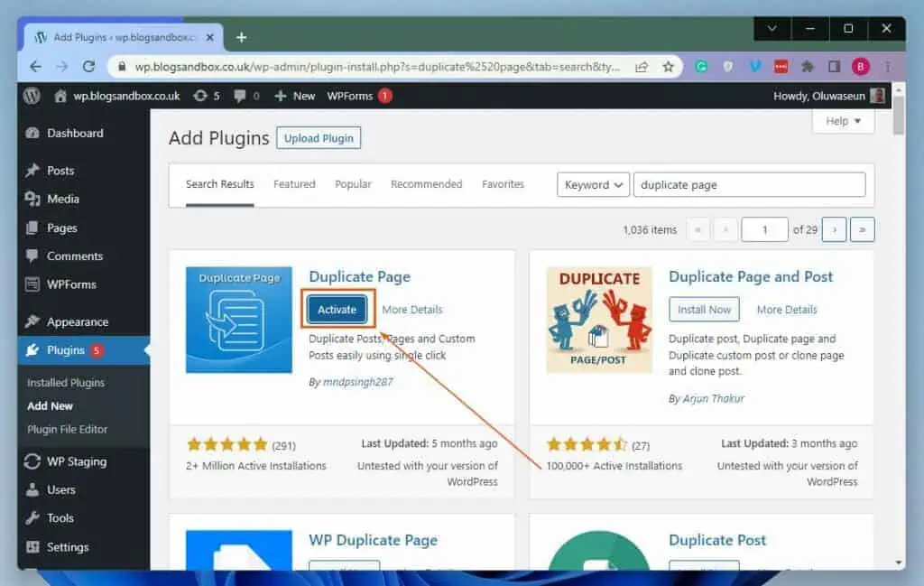Open the Keyword search dropdown
The width and height of the screenshot is (924, 586).
click(x=593, y=184)
